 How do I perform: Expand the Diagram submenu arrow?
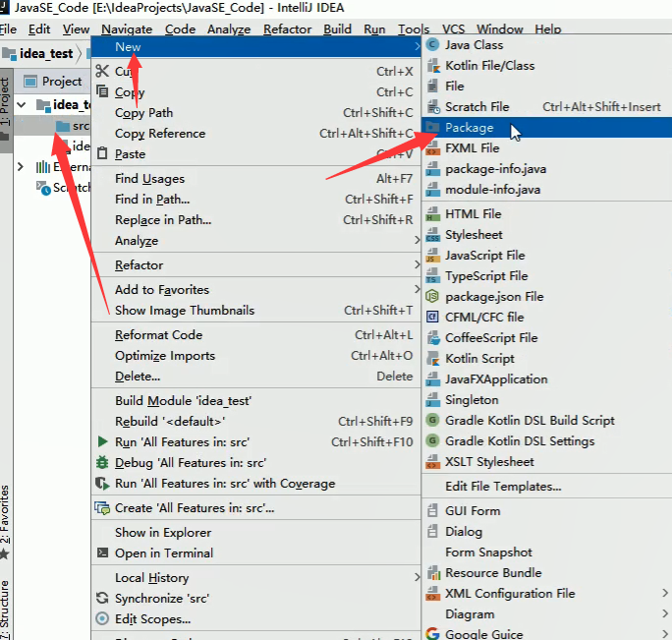coord(665,613)
